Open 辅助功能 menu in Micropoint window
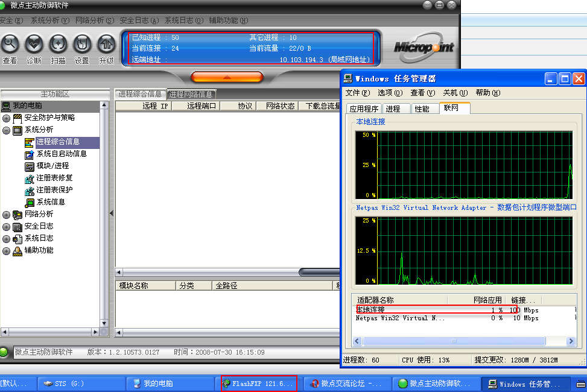Viewport: 587px width, 392px height. click(229, 21)
